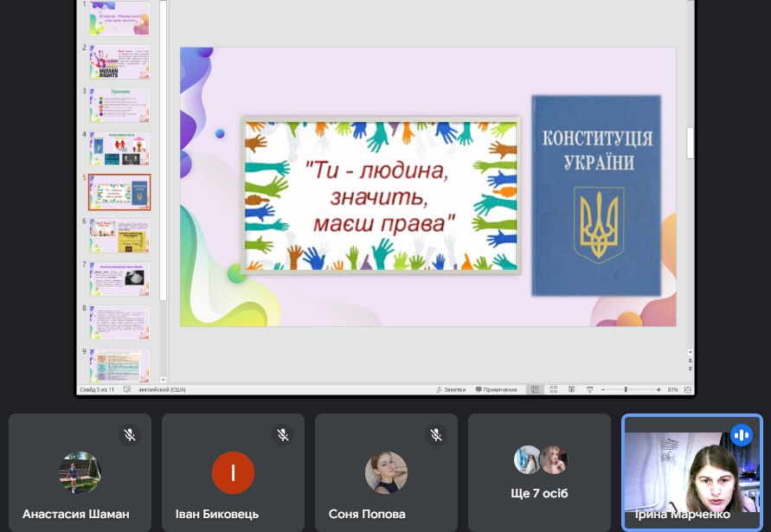Click the Соня Попова name label
This screenshot has height=532, width=771.
[x=367, y=515]
